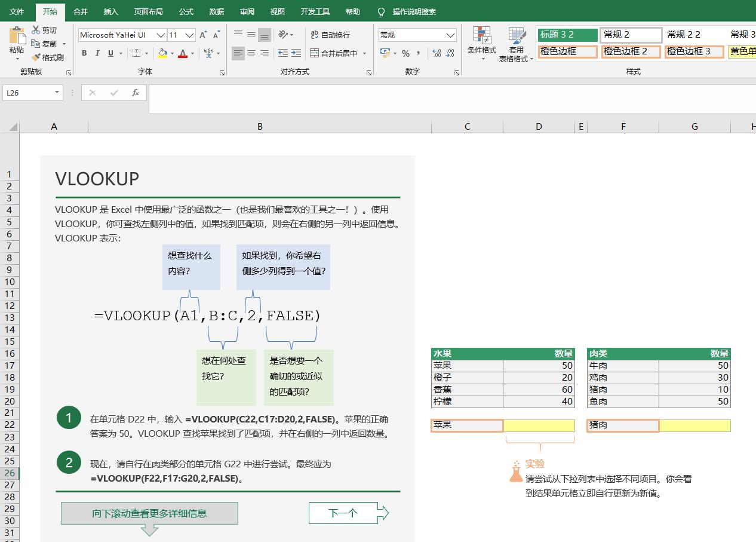
Task: Click 向下滚动查看更多详细信息 button
Action: pos(149,513)
